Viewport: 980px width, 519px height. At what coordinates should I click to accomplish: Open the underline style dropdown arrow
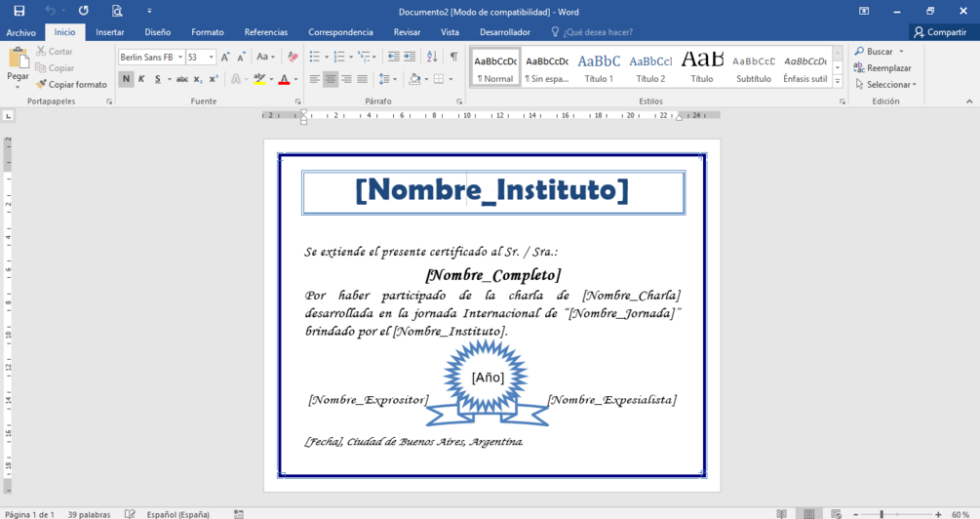[170, 79]
